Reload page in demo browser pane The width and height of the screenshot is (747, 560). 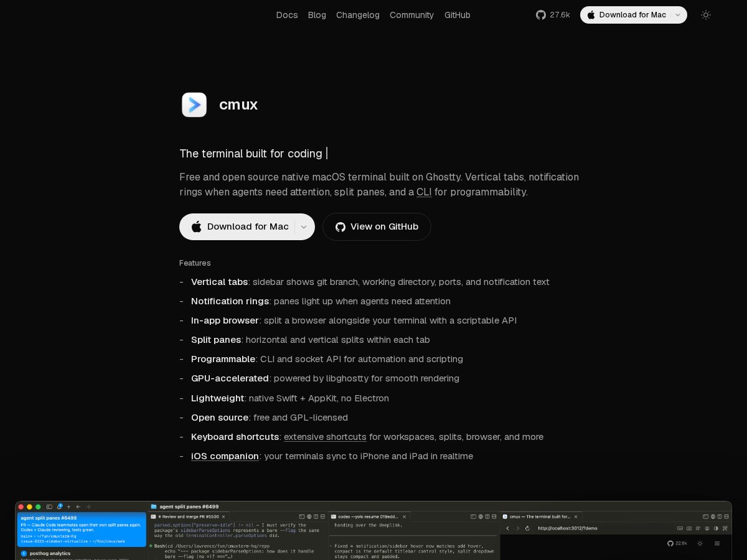527,528
